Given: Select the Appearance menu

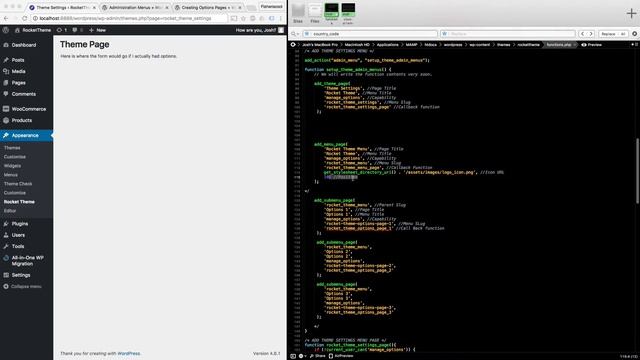Looking at the screenshot, I should pos(26,136).
